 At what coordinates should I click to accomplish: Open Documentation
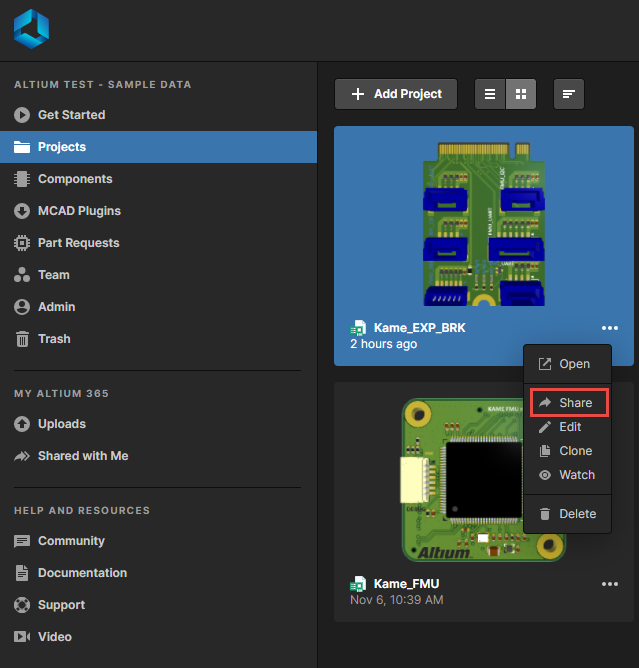coord(158,573)
